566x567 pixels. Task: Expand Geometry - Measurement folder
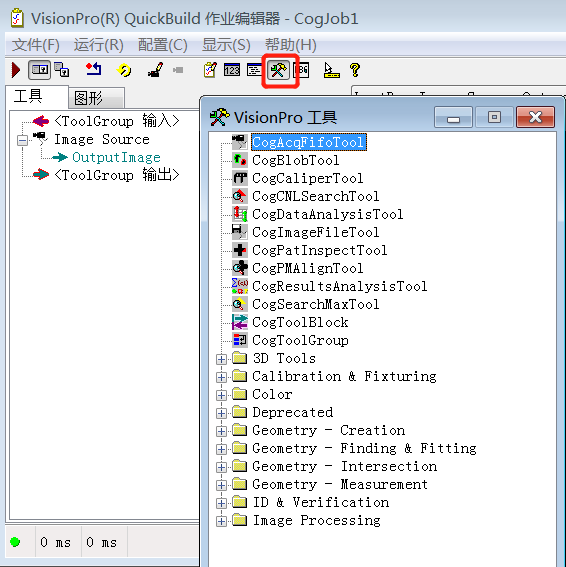221,485
